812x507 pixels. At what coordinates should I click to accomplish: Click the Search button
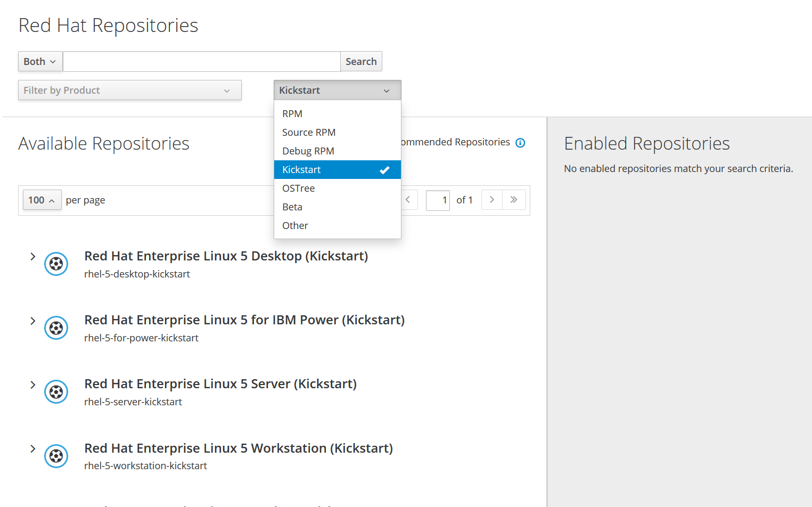pyautogui.click(x=361, y=61)
